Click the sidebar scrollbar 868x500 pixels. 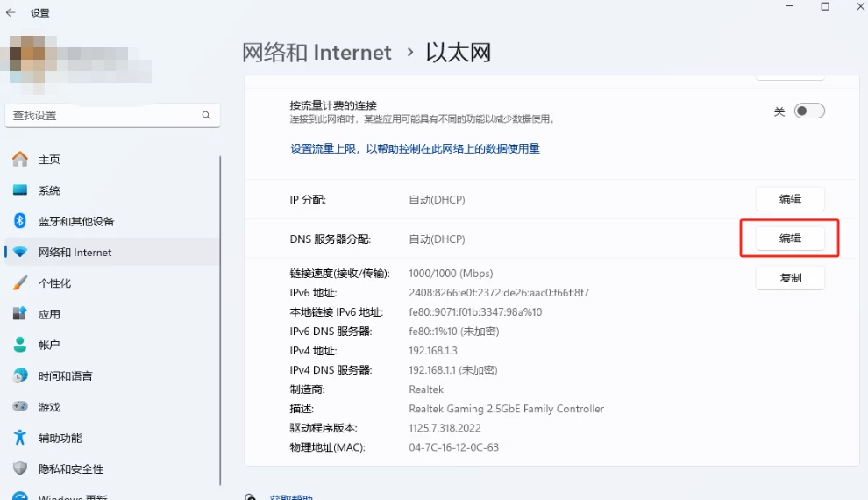(220, 320)
